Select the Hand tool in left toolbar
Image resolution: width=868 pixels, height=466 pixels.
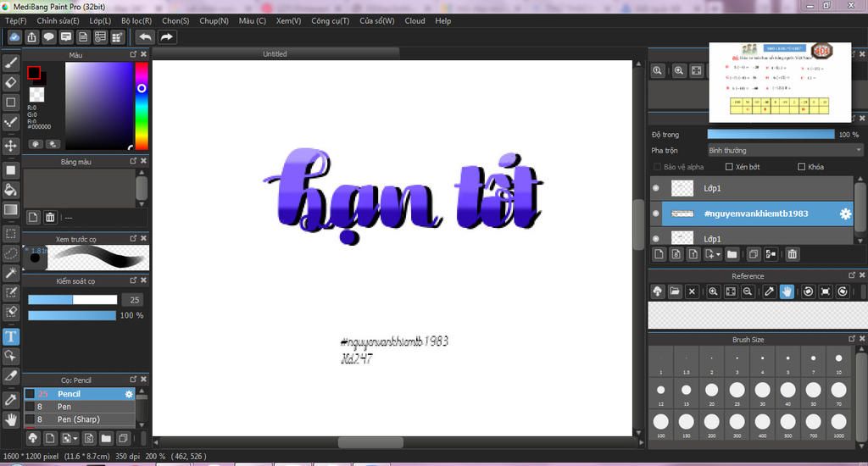[10, 419]
